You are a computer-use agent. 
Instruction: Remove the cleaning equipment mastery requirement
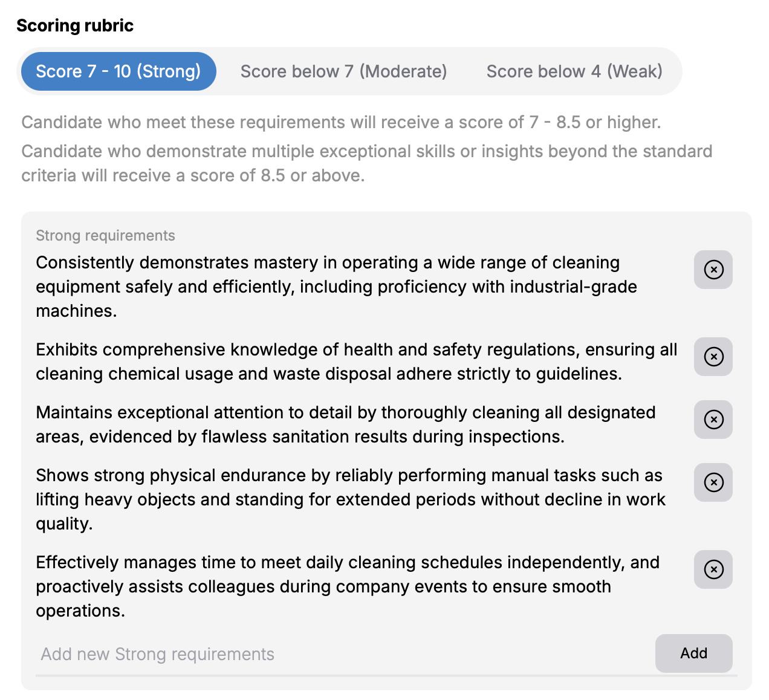[713, 270]
